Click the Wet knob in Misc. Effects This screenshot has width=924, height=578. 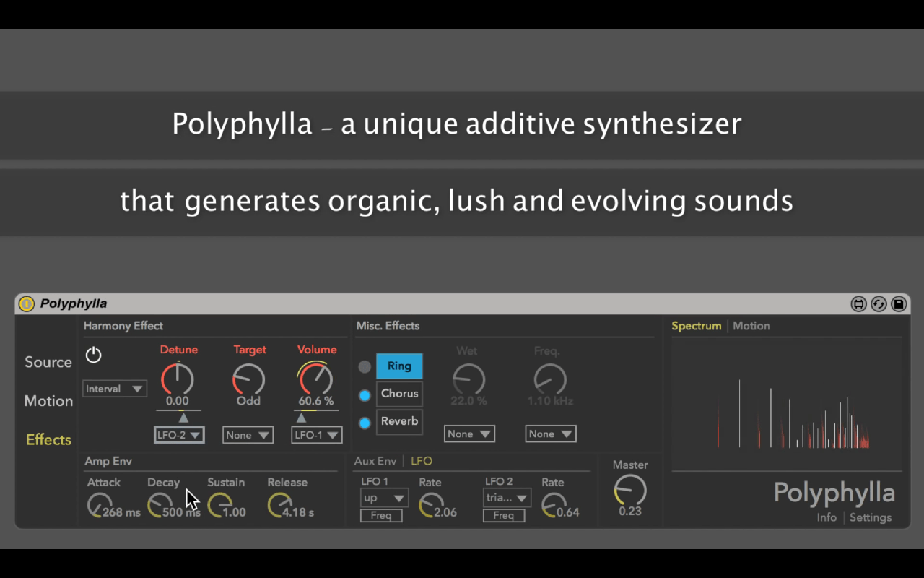point(468,379)
